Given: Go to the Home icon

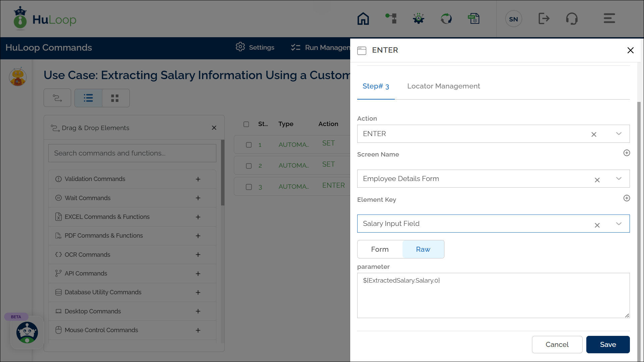Looking at the screenshot, I should tap(363, 19).
